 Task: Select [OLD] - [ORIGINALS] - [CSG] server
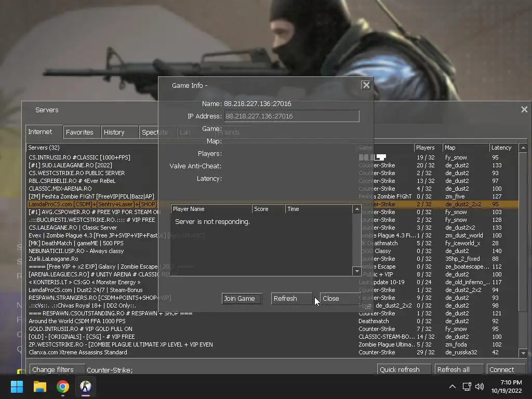click(272, 337)
